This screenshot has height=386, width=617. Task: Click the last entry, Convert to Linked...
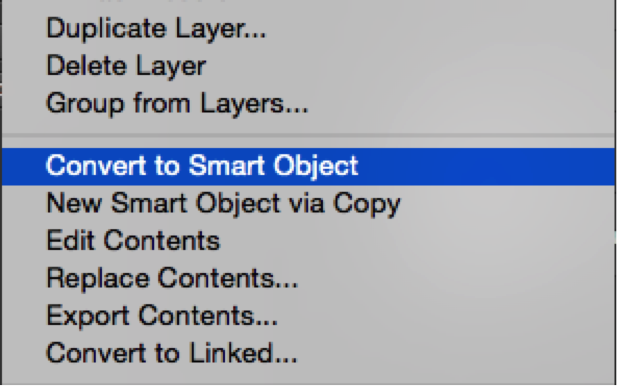tap(308, 353)
